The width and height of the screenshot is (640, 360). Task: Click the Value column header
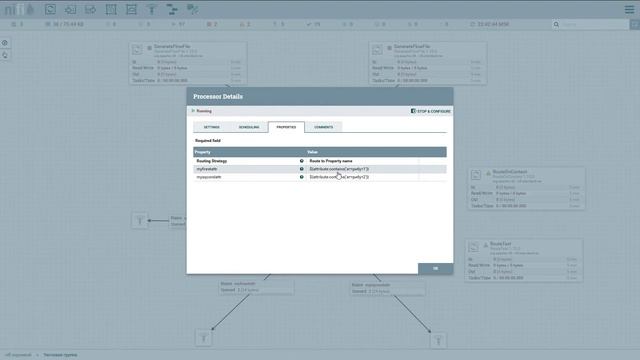click(x=313, y=152)
